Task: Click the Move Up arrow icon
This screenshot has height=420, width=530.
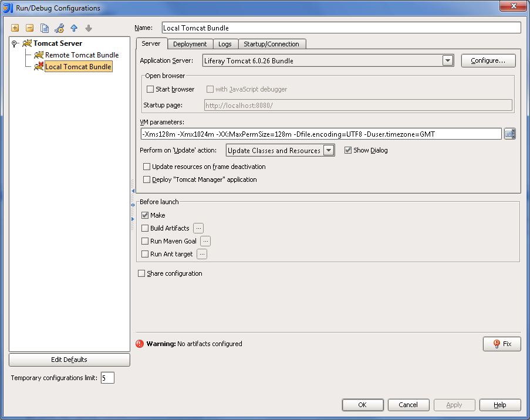Action: pyautogui.click(x=74, y=28)
